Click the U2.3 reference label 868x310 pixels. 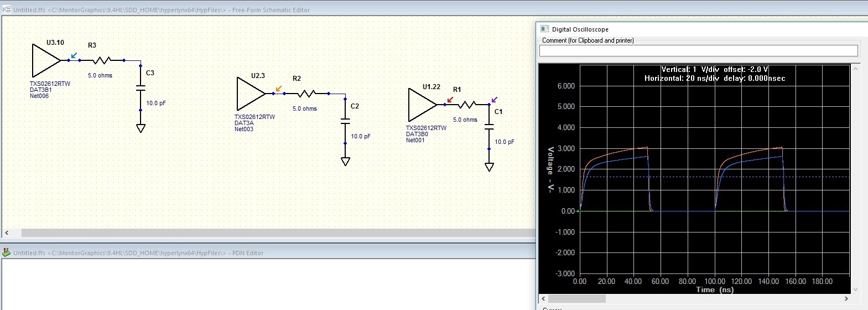pos(258,76)
